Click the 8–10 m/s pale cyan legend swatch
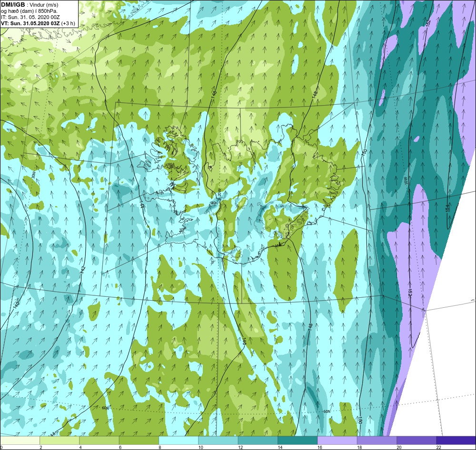476x450 pixels. coord(178,440)
